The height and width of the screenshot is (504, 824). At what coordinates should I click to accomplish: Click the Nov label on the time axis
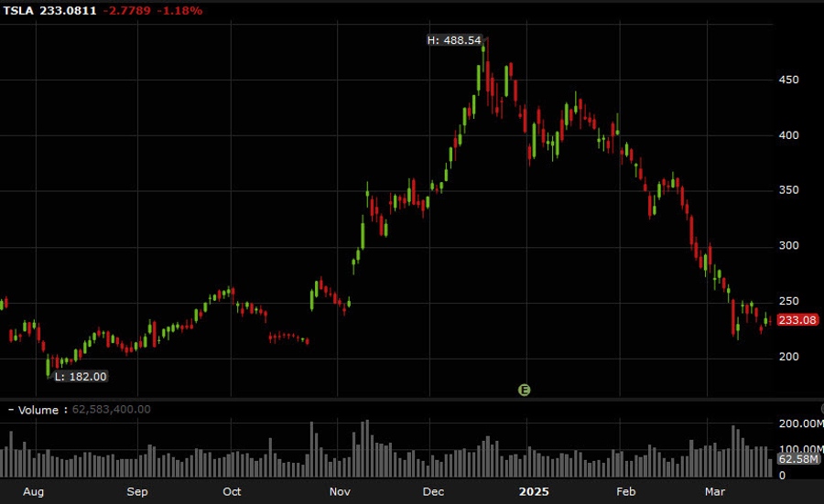point(340,492)
